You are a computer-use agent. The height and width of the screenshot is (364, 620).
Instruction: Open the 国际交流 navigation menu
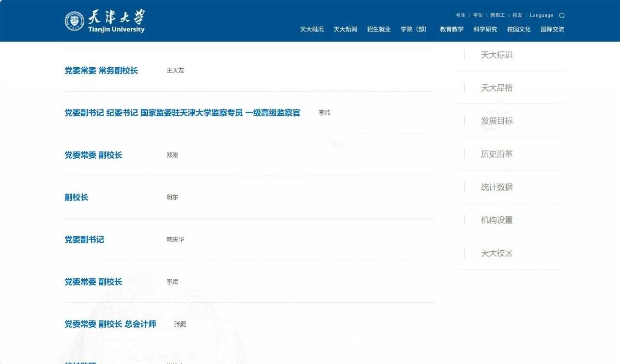552,29
